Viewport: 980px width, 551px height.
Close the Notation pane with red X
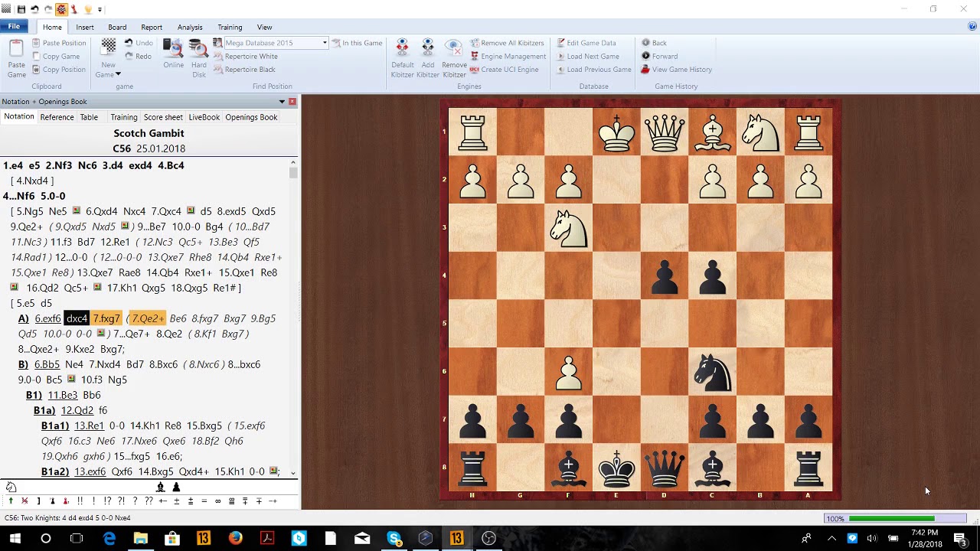pyautogui.click(x=292, y=101)
